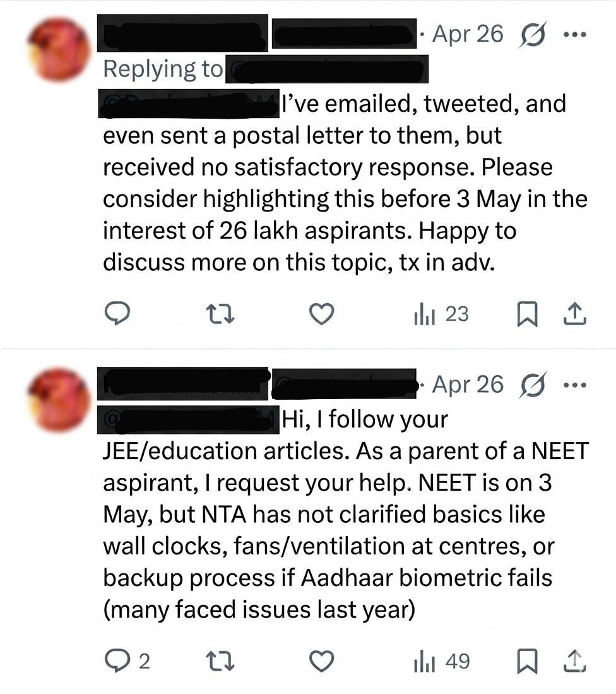View analytics showing 23 views
The height and width of the screenshot is (694, 616).
tap(441, 313)
